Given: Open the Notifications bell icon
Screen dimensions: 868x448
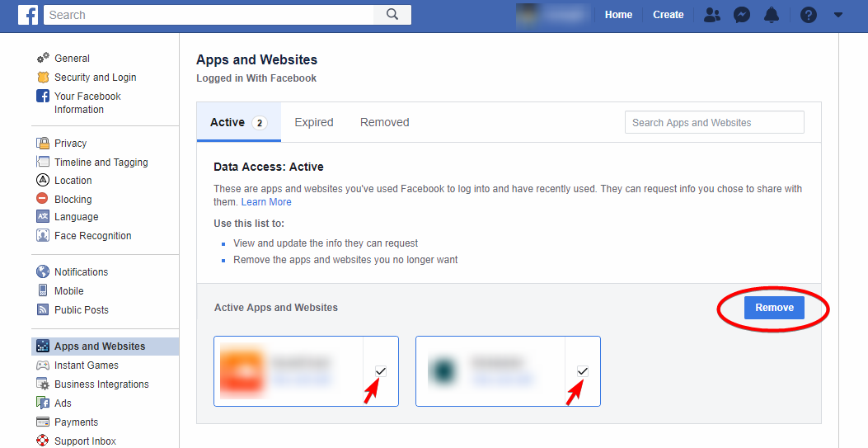Looking at the screenshot, I should coord(771,15).
